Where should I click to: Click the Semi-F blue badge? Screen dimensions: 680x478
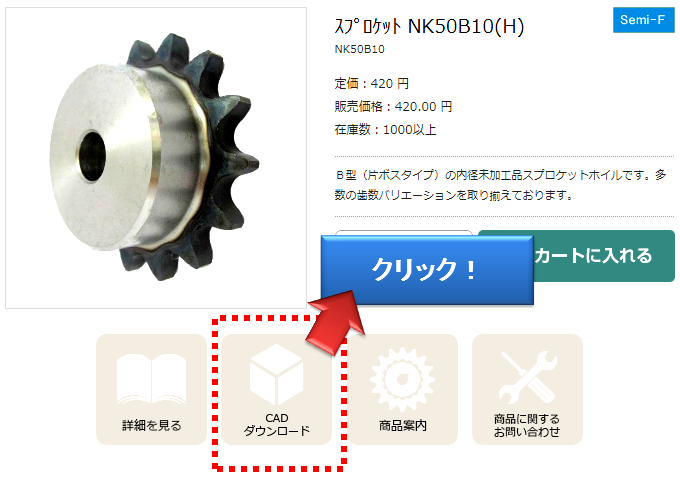click(x=643, y=20)
